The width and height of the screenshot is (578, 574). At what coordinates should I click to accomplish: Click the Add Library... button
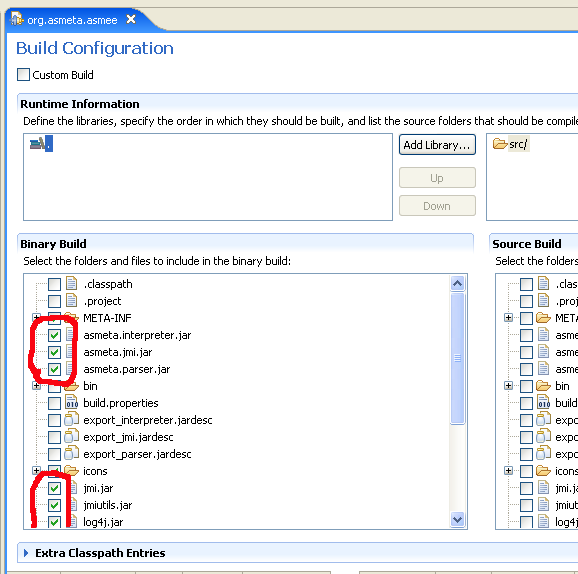point(437,145)
